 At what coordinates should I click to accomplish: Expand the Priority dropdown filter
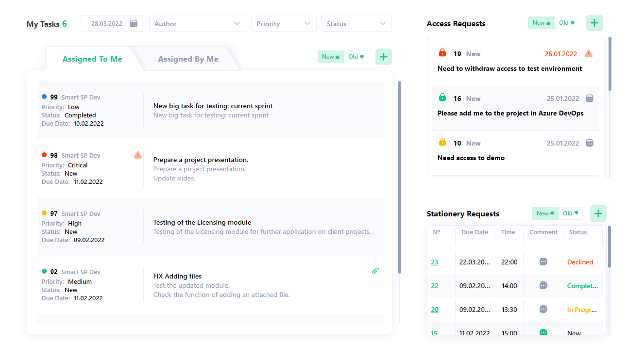click(283, 23)
